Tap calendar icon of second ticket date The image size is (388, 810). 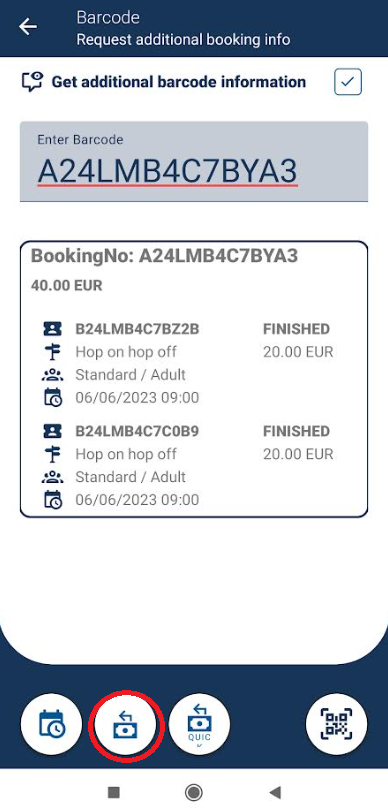tap(52, 500)
